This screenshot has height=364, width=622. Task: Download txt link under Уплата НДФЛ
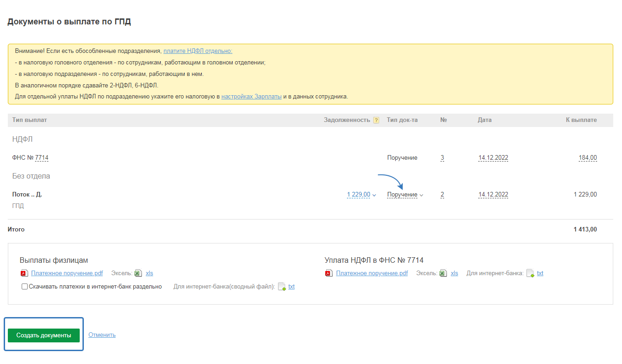click(540, 273)
